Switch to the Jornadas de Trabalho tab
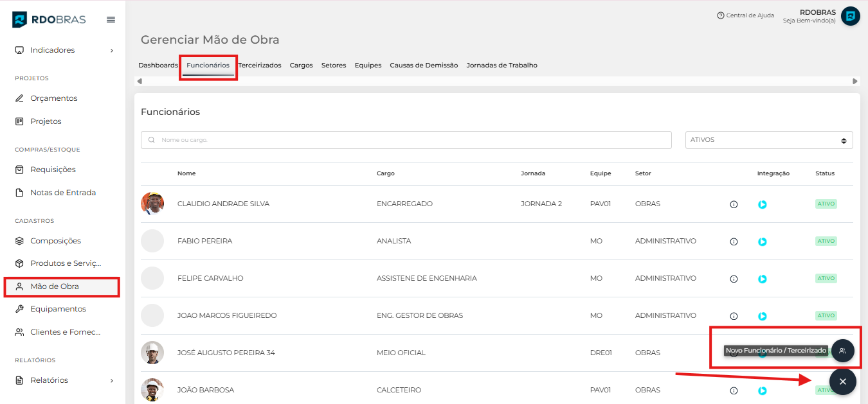This screenshot has width=868, height=404. pyautogui.click(x=502, y=66)
